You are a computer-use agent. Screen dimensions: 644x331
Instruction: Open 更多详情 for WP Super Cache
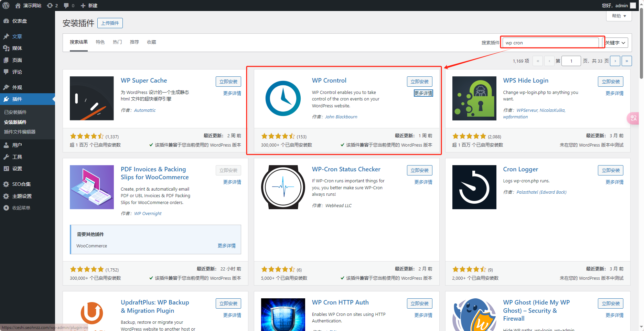[232, 93]
